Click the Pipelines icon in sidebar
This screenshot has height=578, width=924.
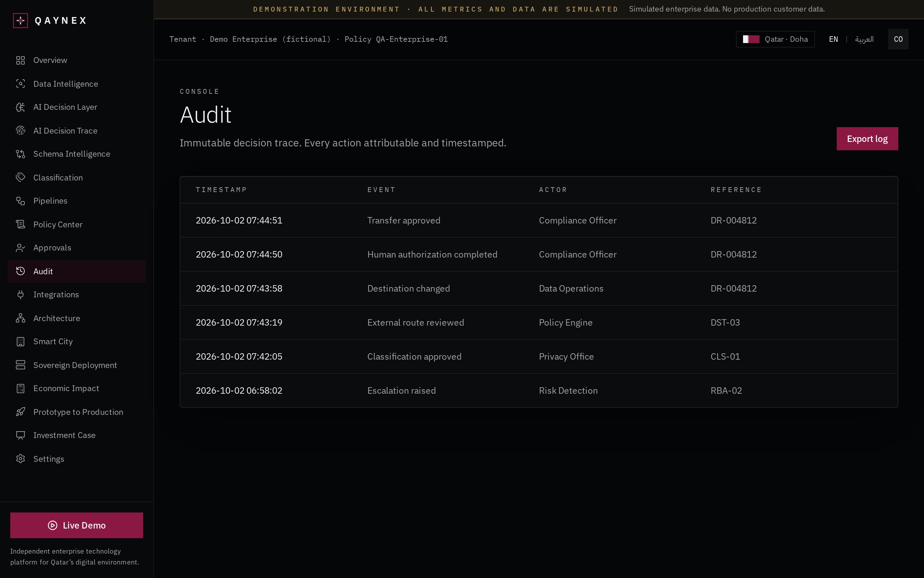pos(21,201)
